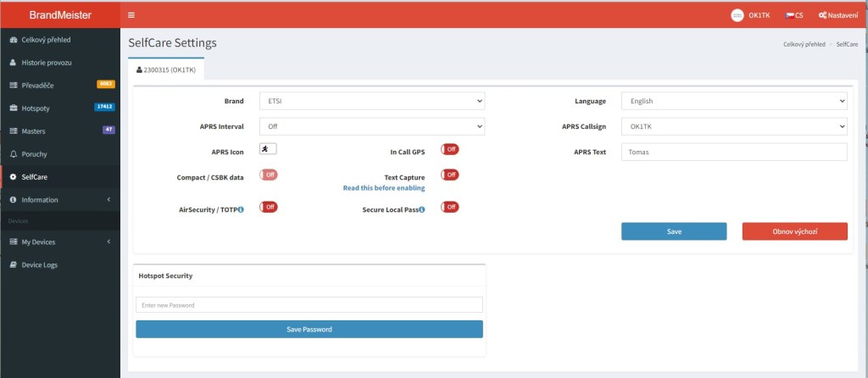Click the red Obnov výchozí button
Image resolution: width=868 pixels, height=378 pixels.
(794, 231)
